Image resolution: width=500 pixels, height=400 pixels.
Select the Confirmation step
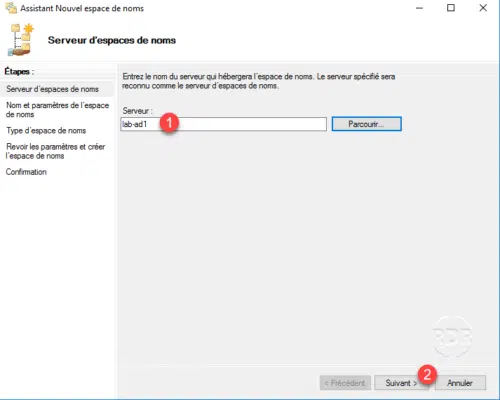26,172
